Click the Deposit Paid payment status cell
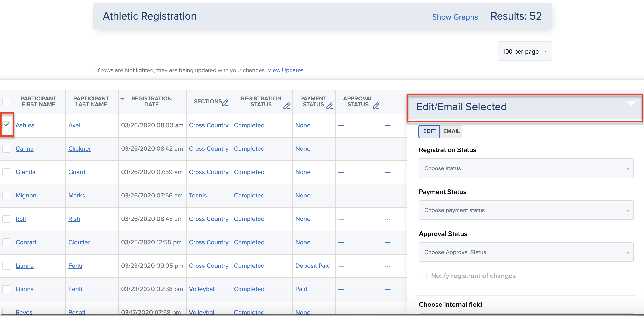The image size is (644, 316). tap(312, 266)
